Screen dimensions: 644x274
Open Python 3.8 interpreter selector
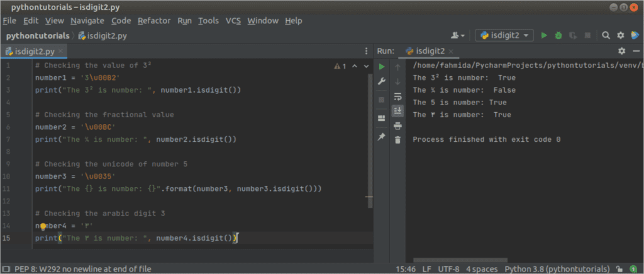tap(557, 269)
